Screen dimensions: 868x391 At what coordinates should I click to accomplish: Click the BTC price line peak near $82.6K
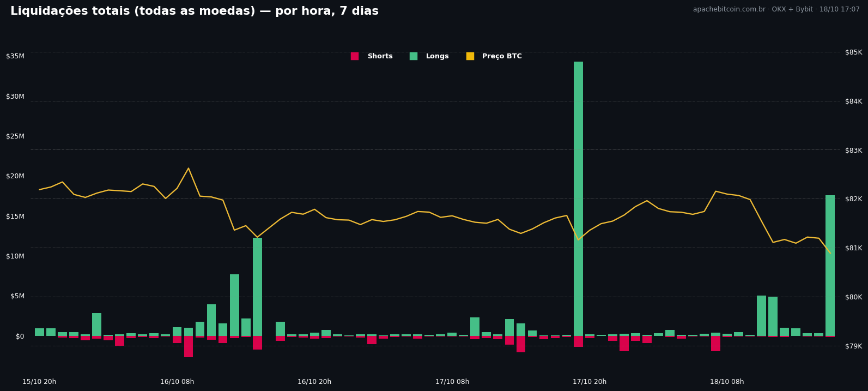[189, 168]
